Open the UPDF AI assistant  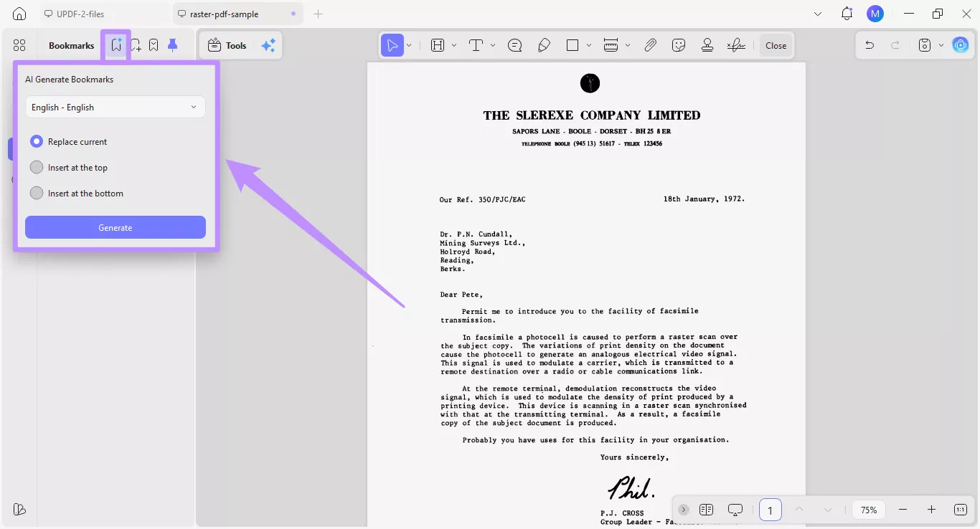click(x=961, y=44)
